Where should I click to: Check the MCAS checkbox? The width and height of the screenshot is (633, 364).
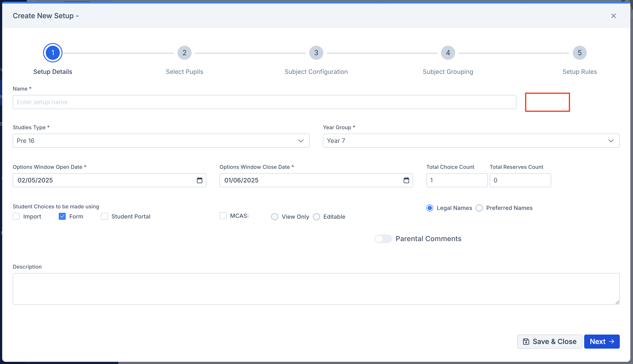223,215
